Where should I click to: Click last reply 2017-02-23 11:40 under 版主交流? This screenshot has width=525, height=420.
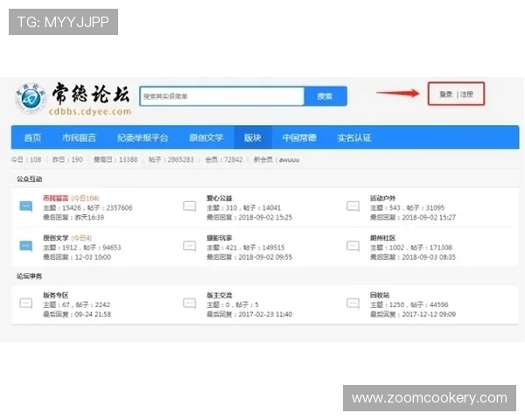click(249, 314)
